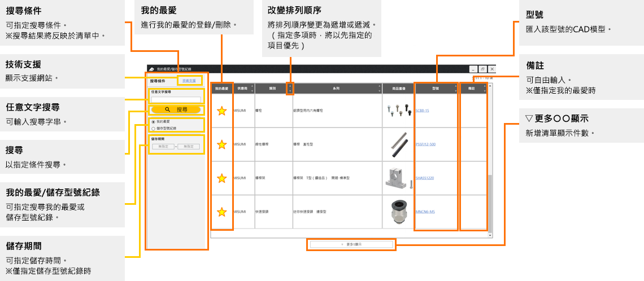The height and width of the screenshot is (281, 644).
Task: Click the 搜尋 search button
Action: click(176, 109)
